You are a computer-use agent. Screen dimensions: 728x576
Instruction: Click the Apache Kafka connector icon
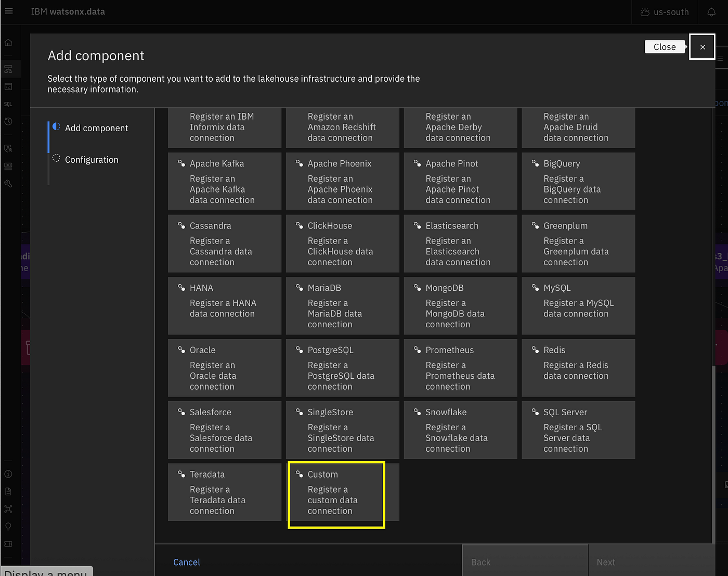click(181, 163)
